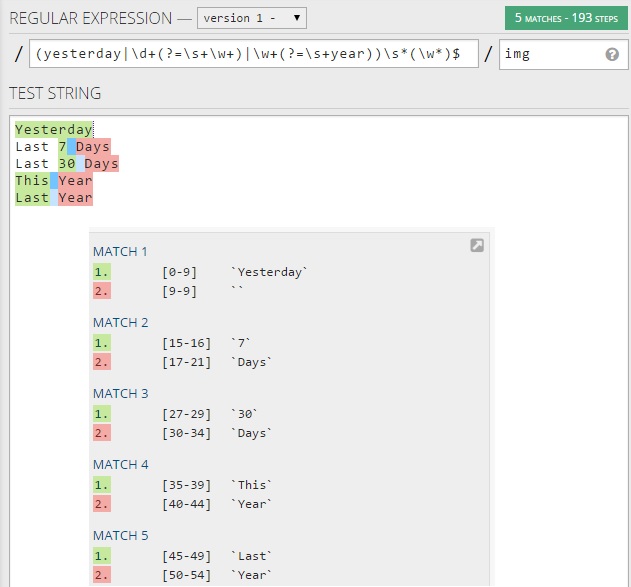Click the test string text area
The height and width of the screenshot is (587, 631).
pyautogui.click(x=318, y=350)
